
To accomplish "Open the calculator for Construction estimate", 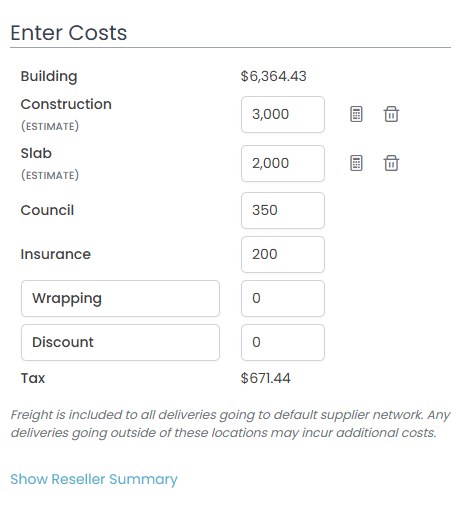I will point(356,114).
